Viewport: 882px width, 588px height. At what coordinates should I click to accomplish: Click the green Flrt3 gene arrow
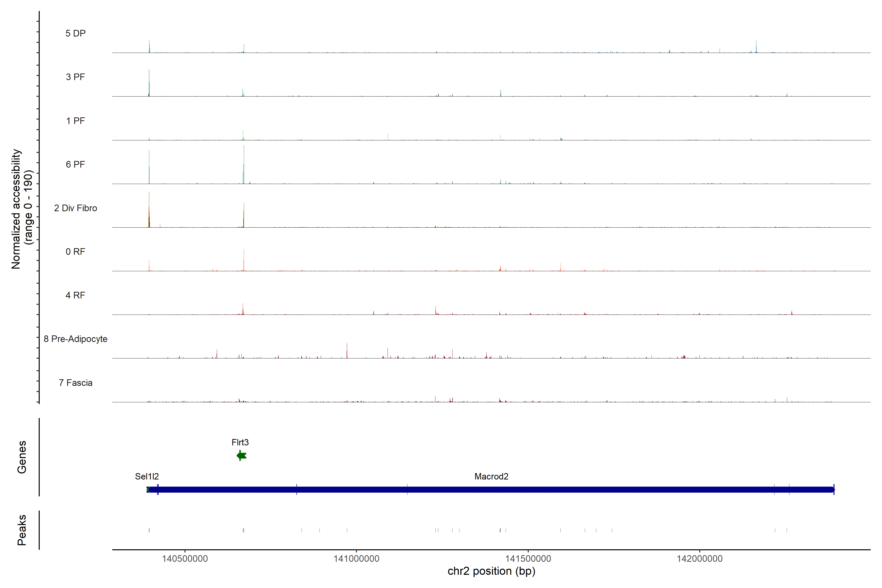click(242, 456)
